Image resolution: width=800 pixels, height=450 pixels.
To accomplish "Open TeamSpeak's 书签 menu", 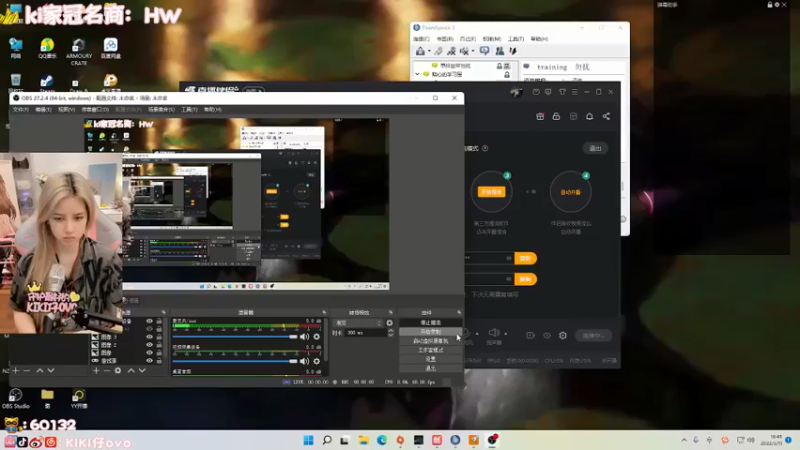I will click(x=444, y=39).
